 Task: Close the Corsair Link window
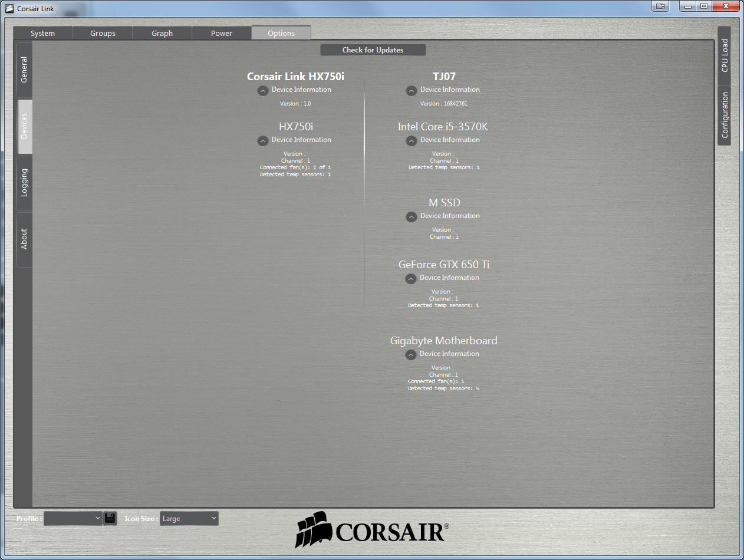coord(726,6)
